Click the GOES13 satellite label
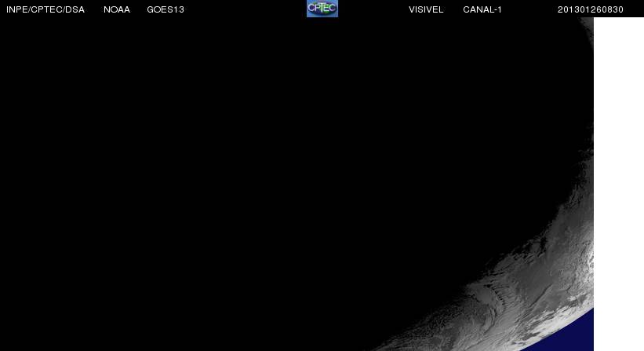Viewport: 644px width, 351px height. point(166,9)
